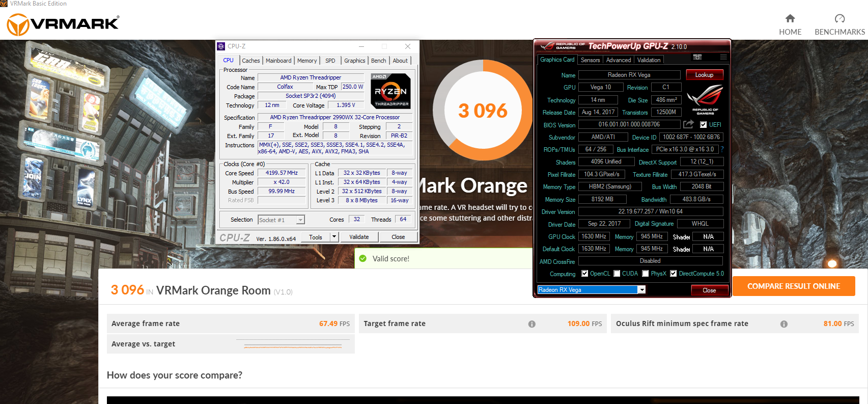The image size is (868, 404).
Task: Click the Device ID value 1002 687F
Action: [x=691, y=137]
